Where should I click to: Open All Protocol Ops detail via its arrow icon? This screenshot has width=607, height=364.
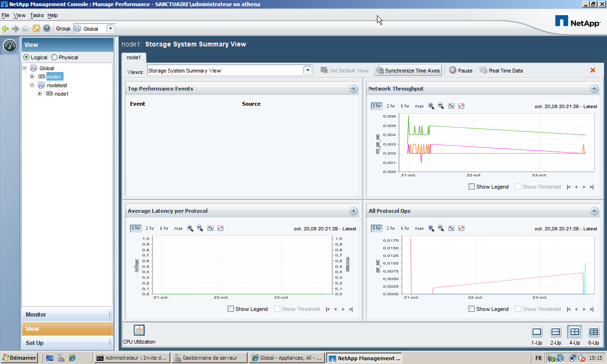point(594,211)
